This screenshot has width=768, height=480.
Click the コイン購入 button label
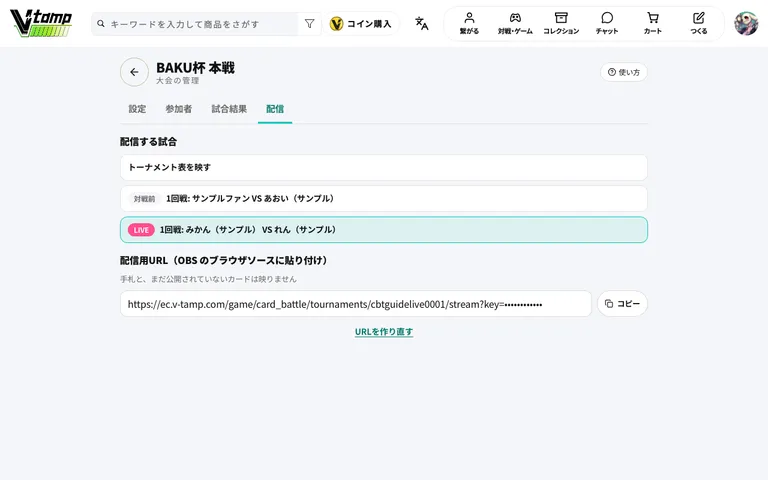[x=369, y=24]
